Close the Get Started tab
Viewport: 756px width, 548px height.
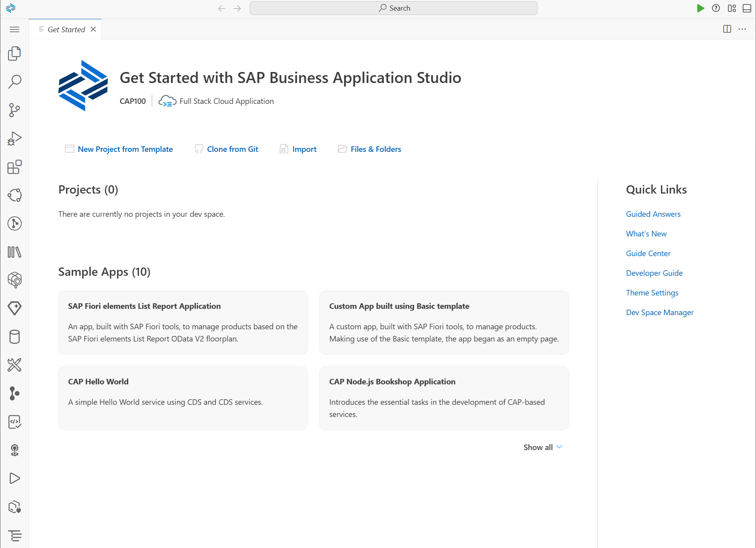(x=93, y=30)
